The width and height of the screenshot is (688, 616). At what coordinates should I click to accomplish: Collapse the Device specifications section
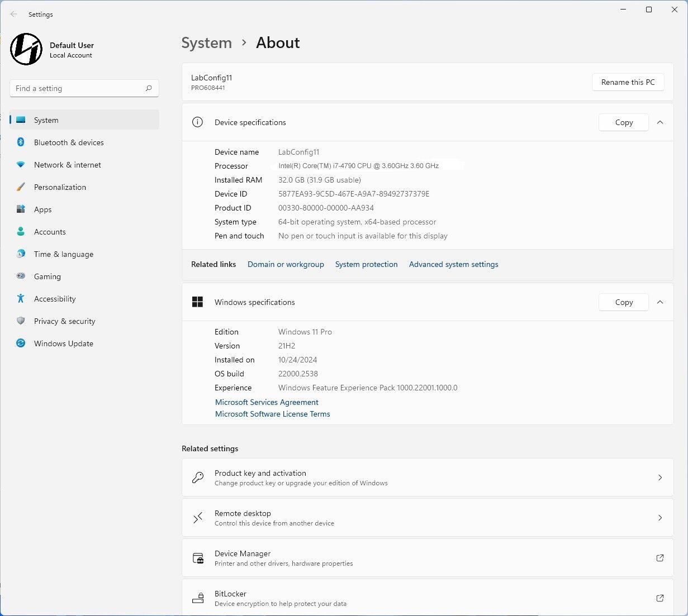pos(660,122)
